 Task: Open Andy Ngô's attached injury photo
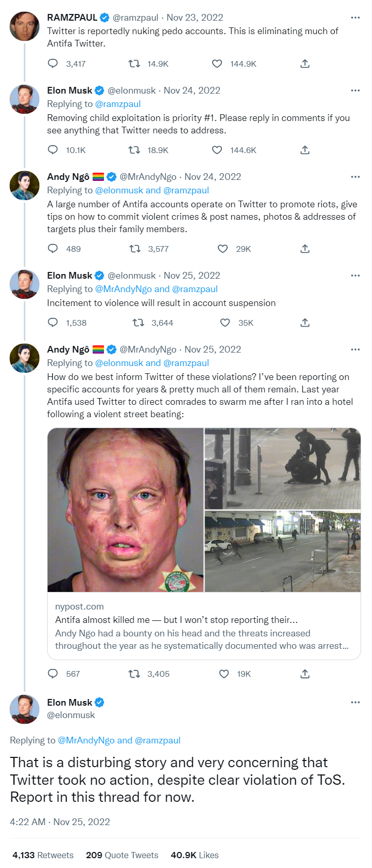(126, 509)
